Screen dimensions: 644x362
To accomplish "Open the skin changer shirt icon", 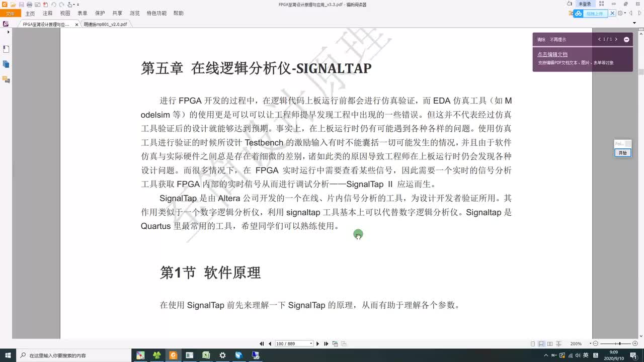I will pyautogui.click(x=569, y=4).
